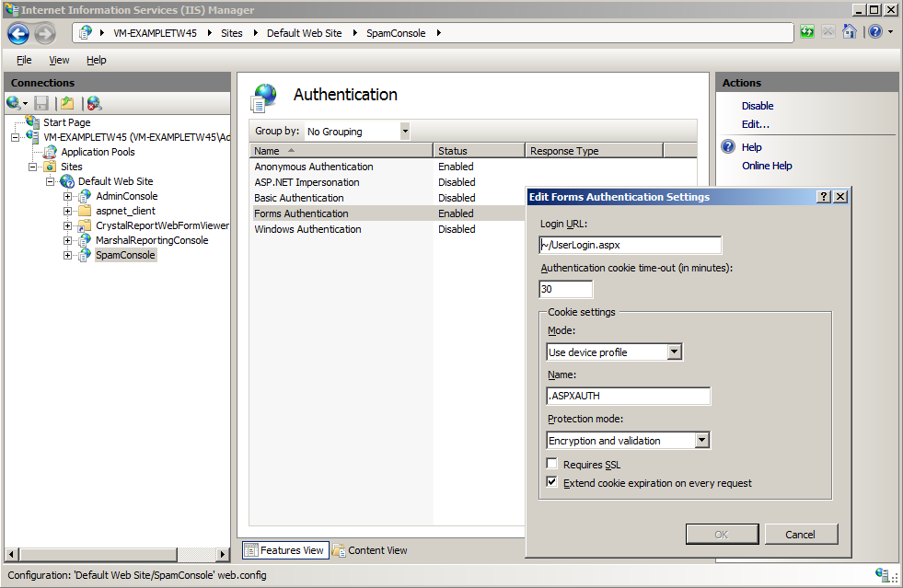The width and height of the screenshot is (903, 588).
Task: Expand the AdminConsole tree node
Action: point(68,196)
